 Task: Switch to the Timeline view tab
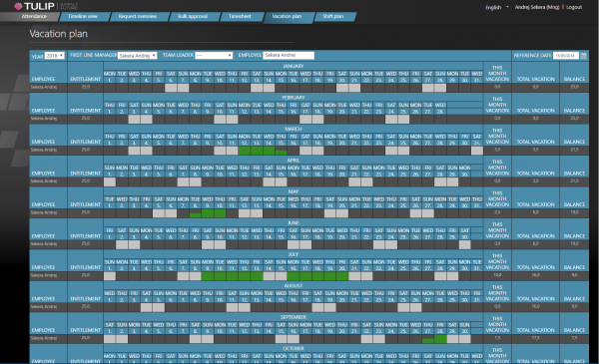83,16
